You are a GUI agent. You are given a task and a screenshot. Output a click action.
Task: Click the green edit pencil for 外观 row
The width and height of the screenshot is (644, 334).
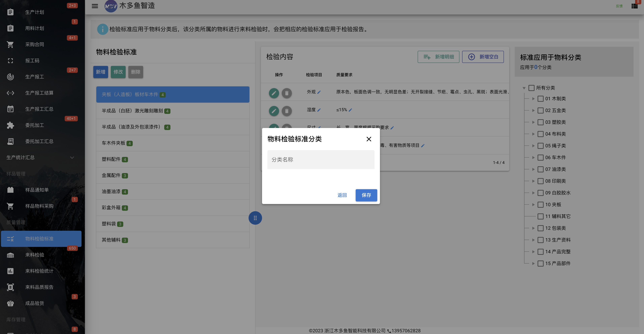pyautogui.click(x=274, y=93)
